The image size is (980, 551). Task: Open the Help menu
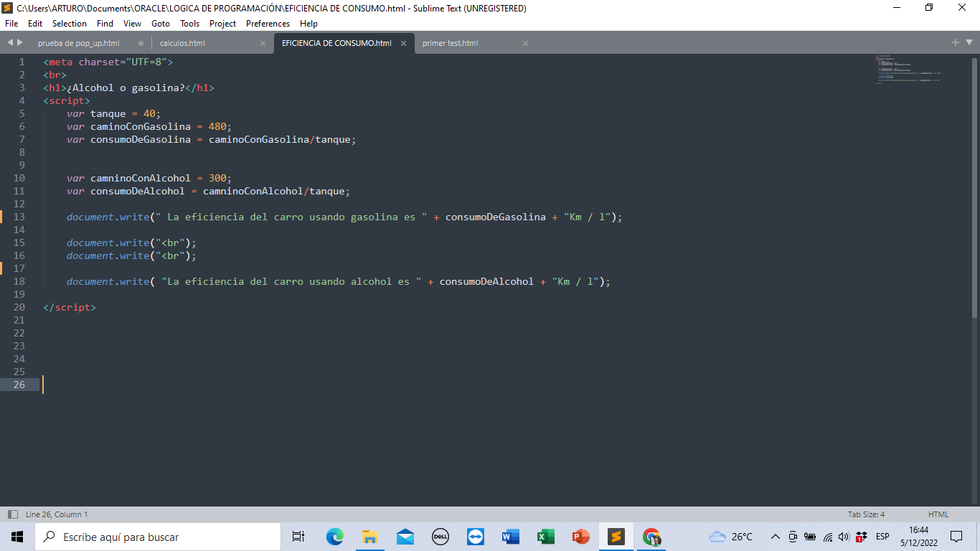click(308, 24)
